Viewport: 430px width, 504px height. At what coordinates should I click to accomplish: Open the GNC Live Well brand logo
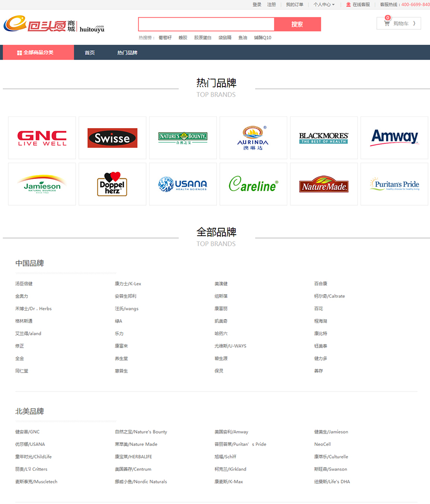point(42,138)
